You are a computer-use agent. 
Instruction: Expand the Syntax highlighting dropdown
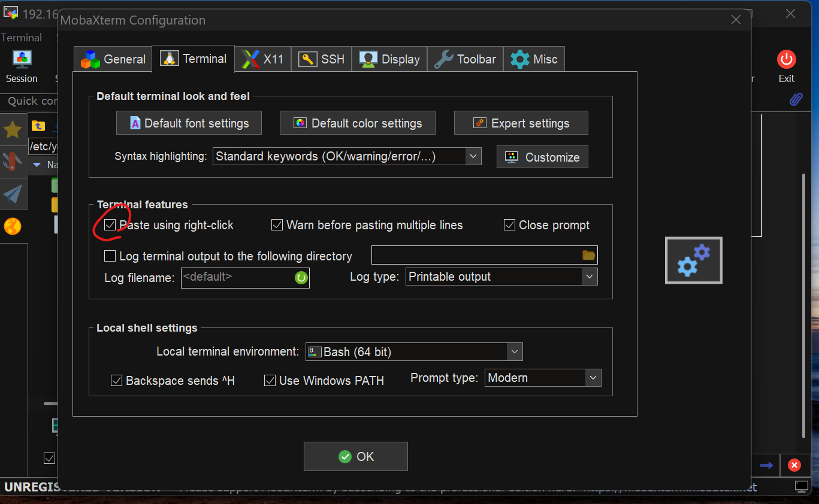473,156
